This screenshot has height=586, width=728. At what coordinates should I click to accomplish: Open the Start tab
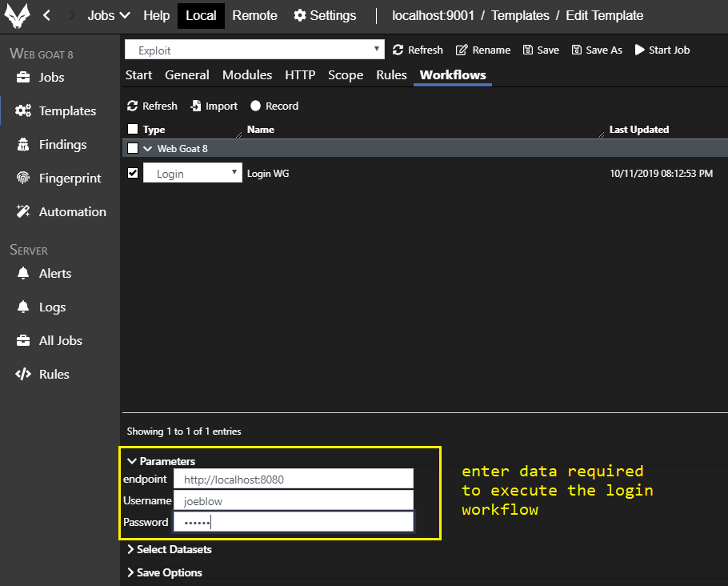click(139, 74)
